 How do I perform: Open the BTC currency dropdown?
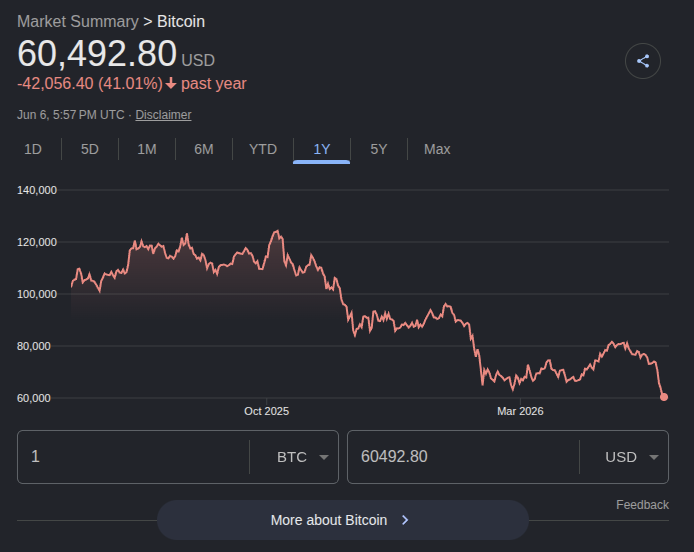(x=302, y=457)
